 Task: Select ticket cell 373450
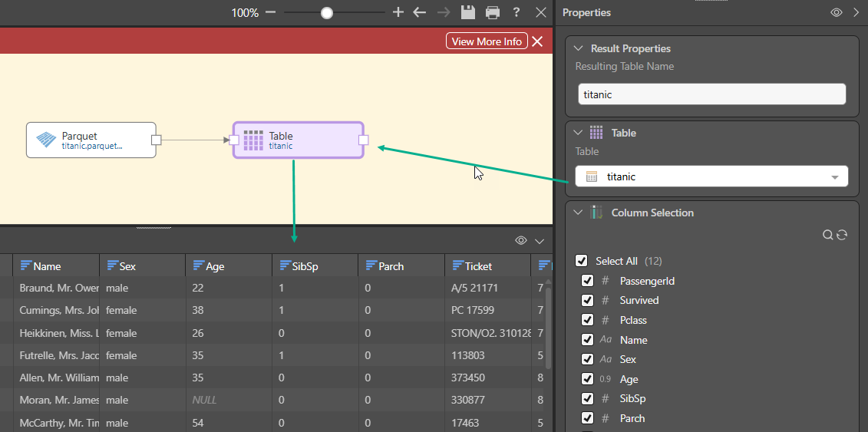pos(487,378)
